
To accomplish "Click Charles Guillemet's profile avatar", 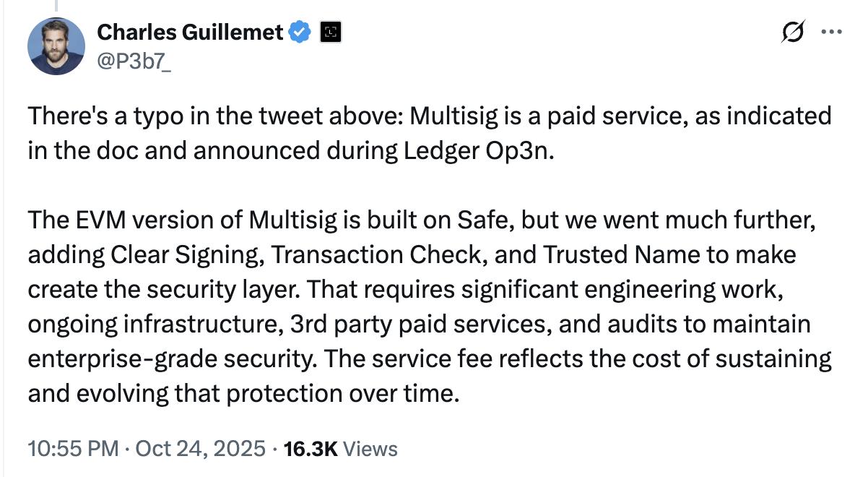I will tap(56, 46).
